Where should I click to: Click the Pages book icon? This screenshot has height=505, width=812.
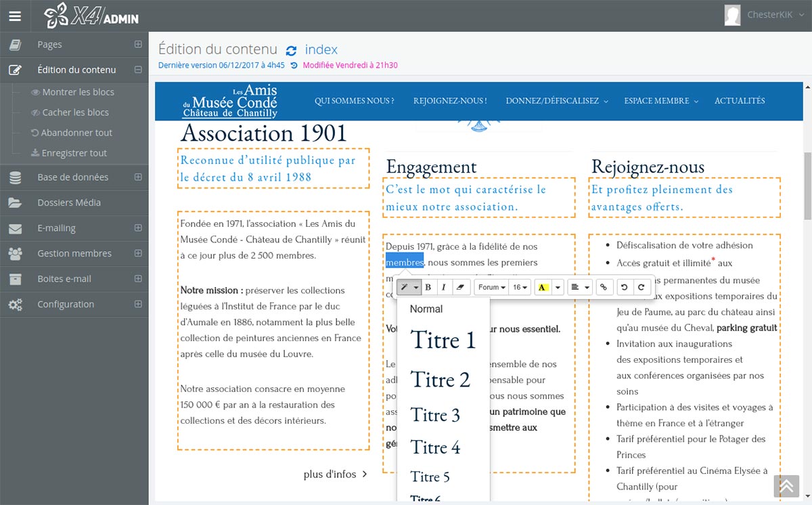point(15,45)
